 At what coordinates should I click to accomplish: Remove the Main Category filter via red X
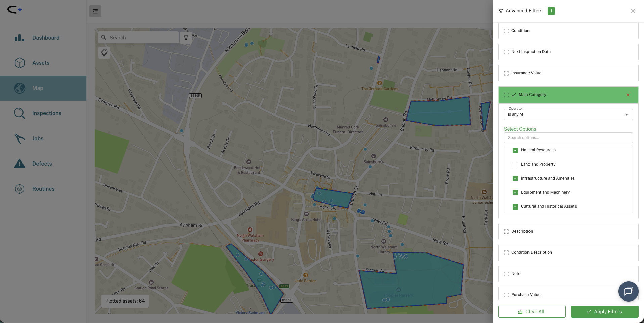click(x=628, y=95)
